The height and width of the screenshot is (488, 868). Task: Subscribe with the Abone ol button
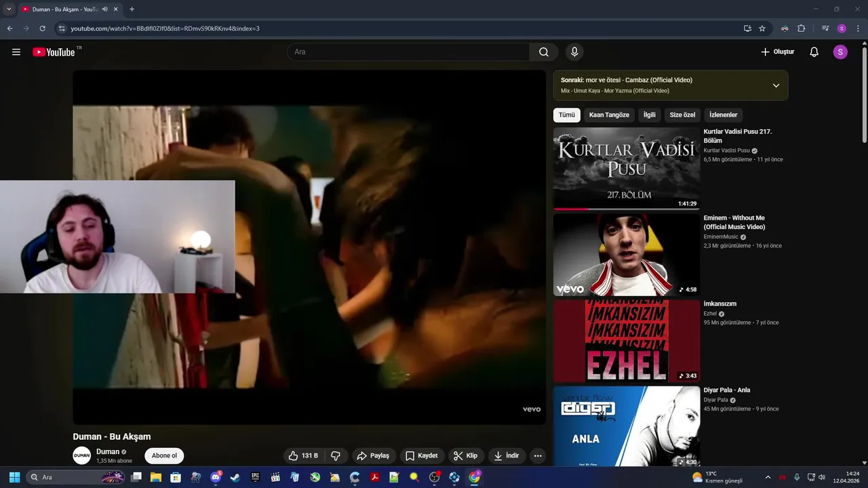pos(164,455)
